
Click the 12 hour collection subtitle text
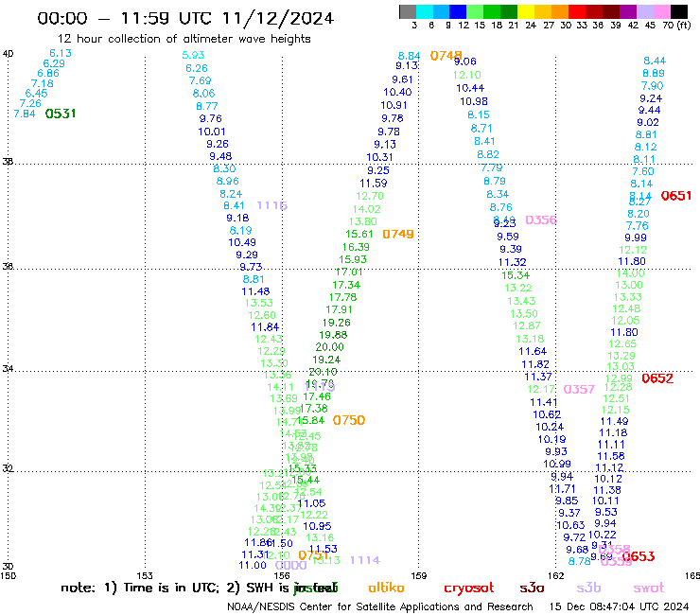pos(184,39)
